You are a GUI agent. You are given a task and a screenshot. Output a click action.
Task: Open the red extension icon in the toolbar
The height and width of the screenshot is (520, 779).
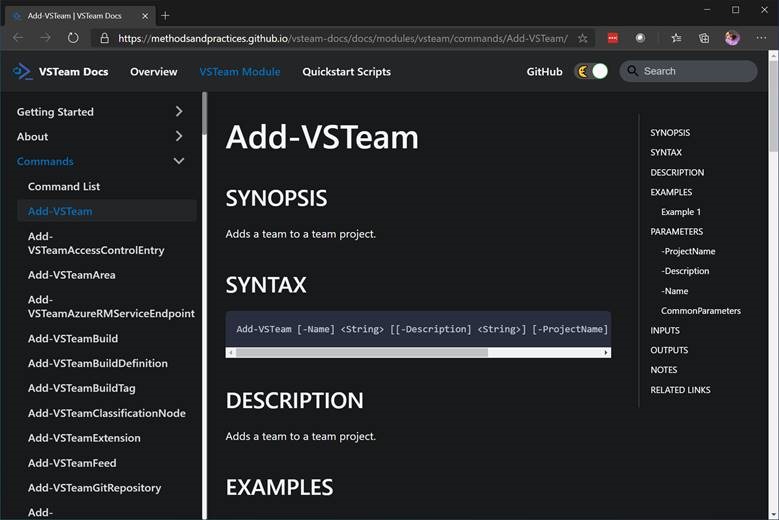(613, 38)
